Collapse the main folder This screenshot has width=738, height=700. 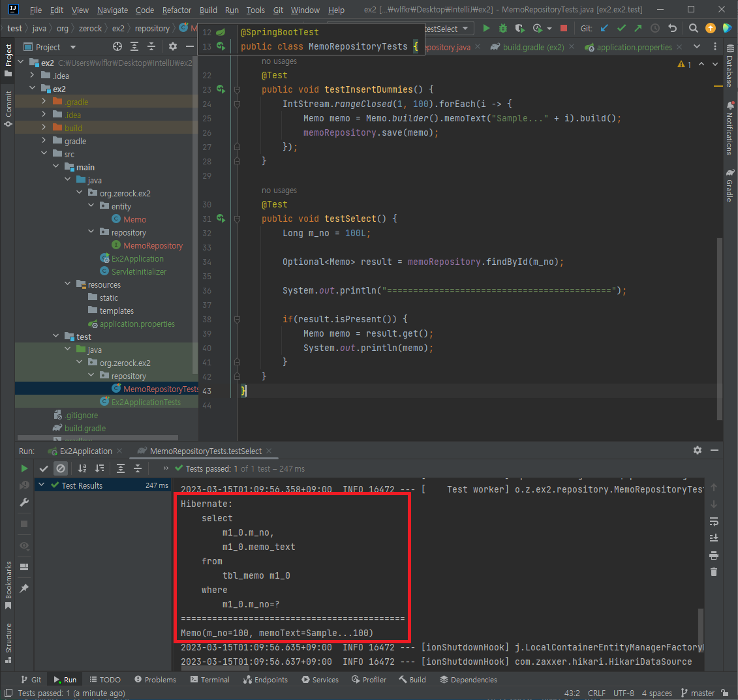[55, 166]
